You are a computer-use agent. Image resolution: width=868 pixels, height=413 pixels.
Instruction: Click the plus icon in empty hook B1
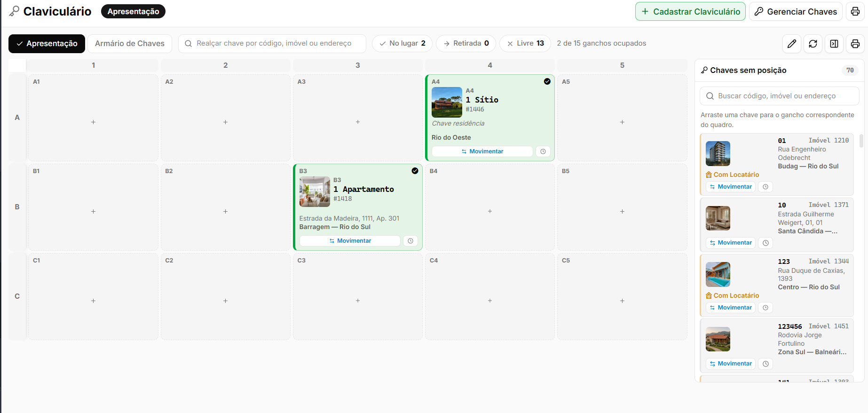[x=93, y=211]
